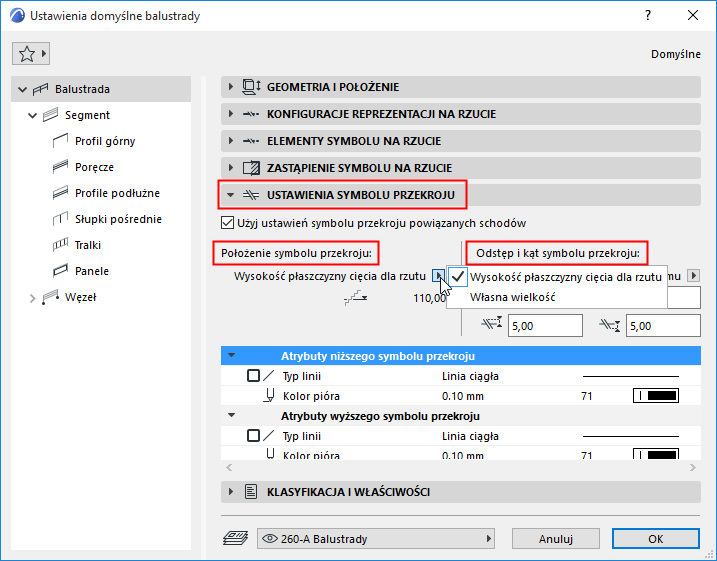Click the Węzeł node icon
Screen dimensions: 717x561
click(50, 297)
